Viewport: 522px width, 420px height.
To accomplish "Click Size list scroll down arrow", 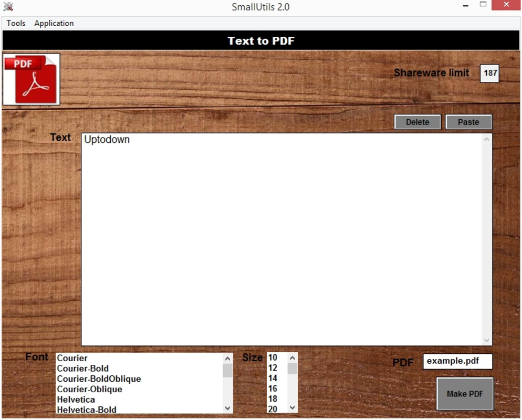I will pyautogui.click(x=293, y=408).
